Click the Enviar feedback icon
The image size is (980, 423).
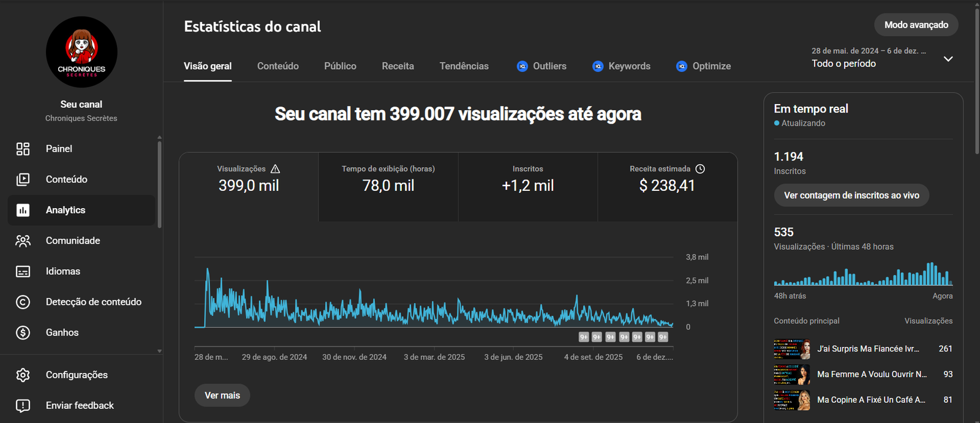(23, 405)
